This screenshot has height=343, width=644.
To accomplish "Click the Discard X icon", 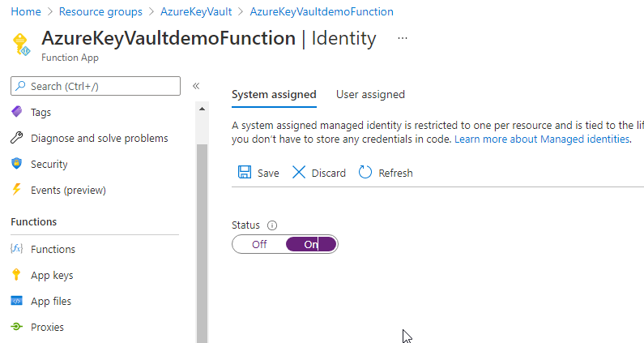I will coord(299,172).
